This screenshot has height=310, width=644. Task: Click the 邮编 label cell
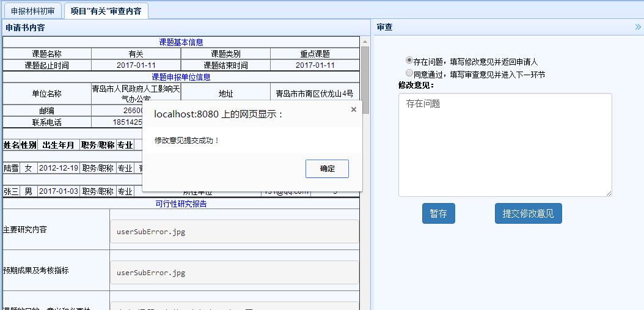(x=47, y=111)
